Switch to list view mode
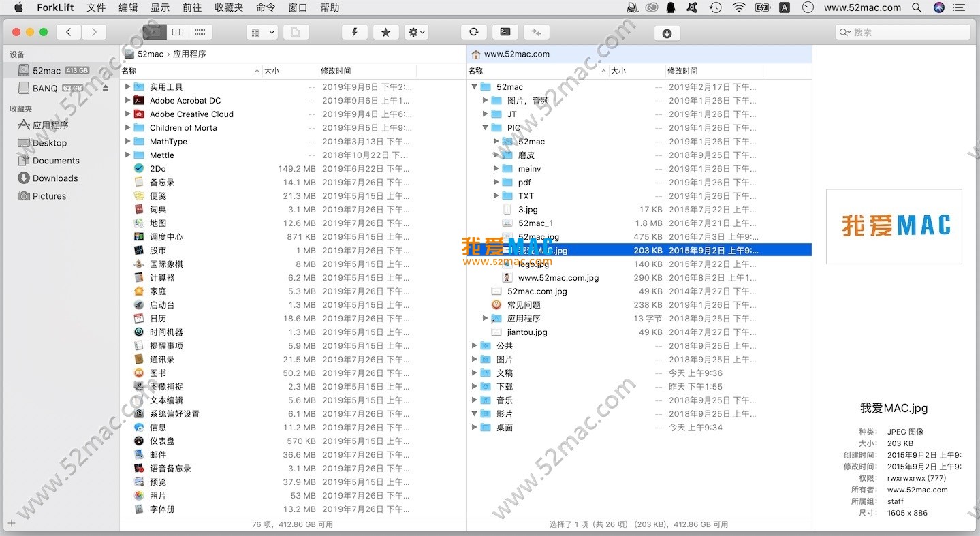The image size is (980, 536). click(x=155, y=32)
